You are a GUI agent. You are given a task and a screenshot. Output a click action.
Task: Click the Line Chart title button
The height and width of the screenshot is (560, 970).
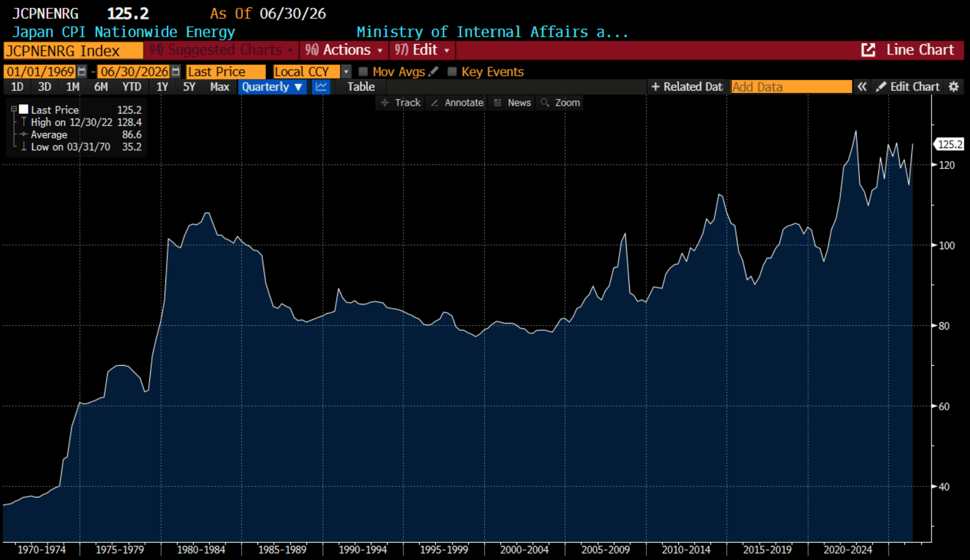[920, 50]
